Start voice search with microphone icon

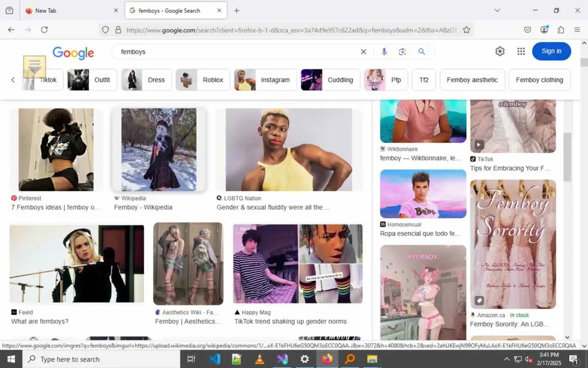pos(384,52)
